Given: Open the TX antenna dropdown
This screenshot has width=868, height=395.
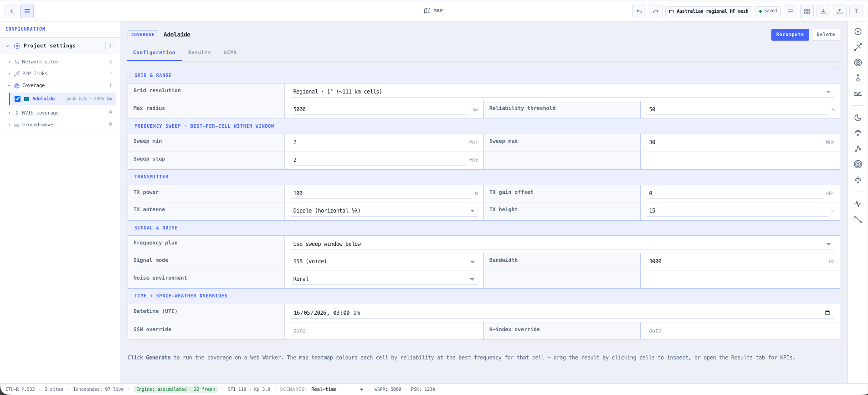Looking at the screenshot, I should (x=384, y=211).
